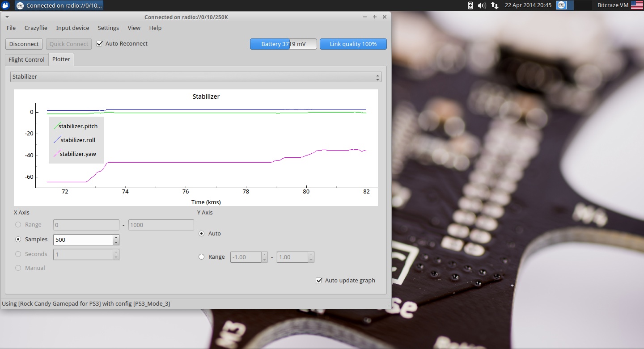Select Y Axis Auto radio button

(201, 234)
